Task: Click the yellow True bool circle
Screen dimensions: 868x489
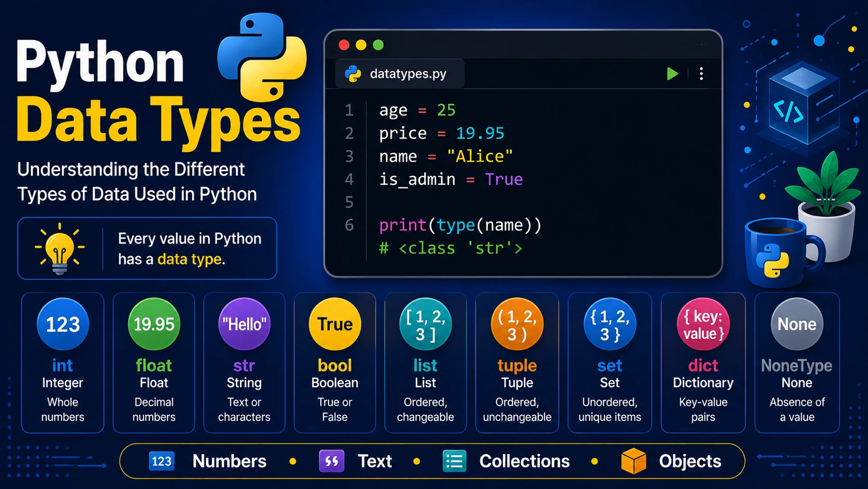Action: pyautogui.click(x=335, y=324)
